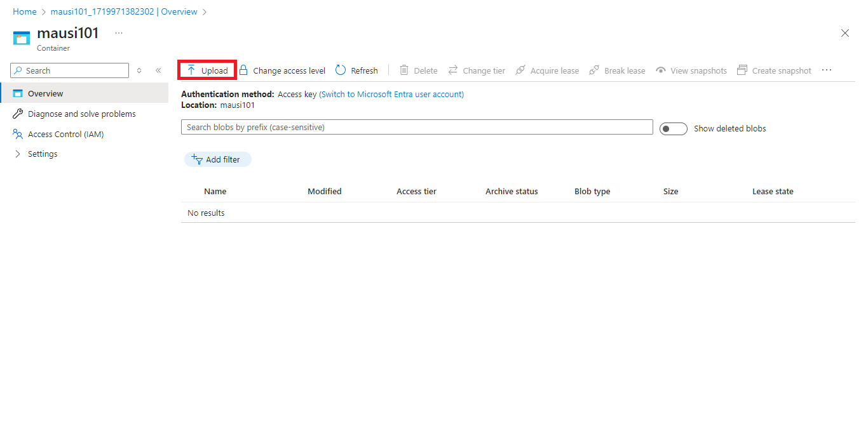
Task: Click the Overview sidebar icon
Action: [18, 93]
